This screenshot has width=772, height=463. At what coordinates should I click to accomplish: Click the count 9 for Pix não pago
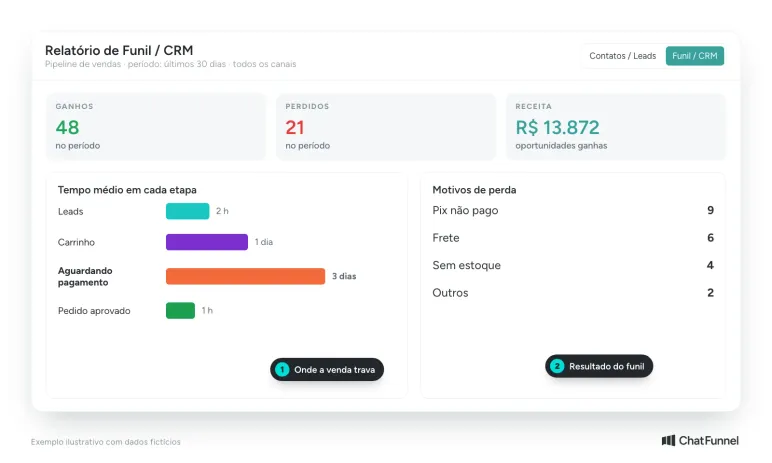pyautogui.click(x=710, y=210)
